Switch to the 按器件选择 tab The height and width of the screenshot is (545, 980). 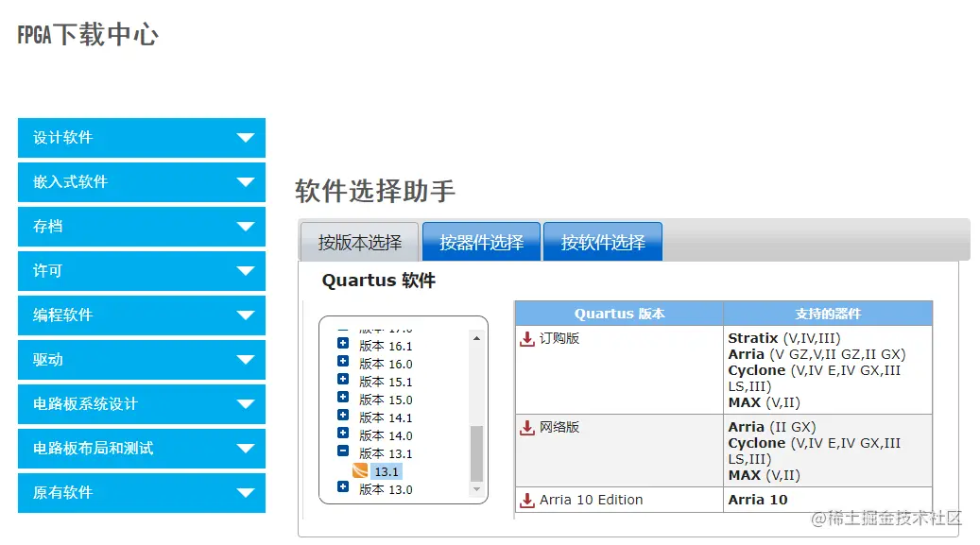tap(481, 242)
